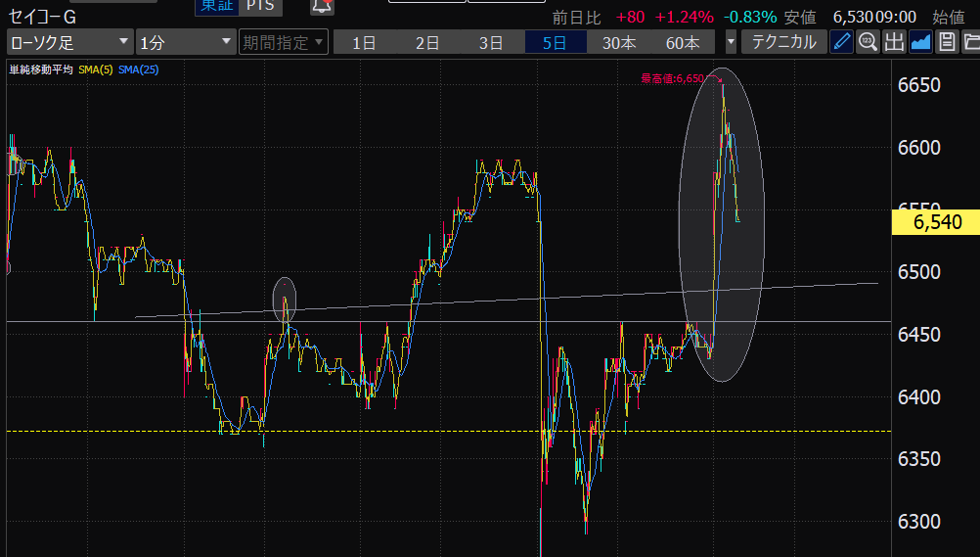The height and width of the screenshot is (557, 980).
Task: Open the ローソク足 chart type dropdown
Action: 69,42
